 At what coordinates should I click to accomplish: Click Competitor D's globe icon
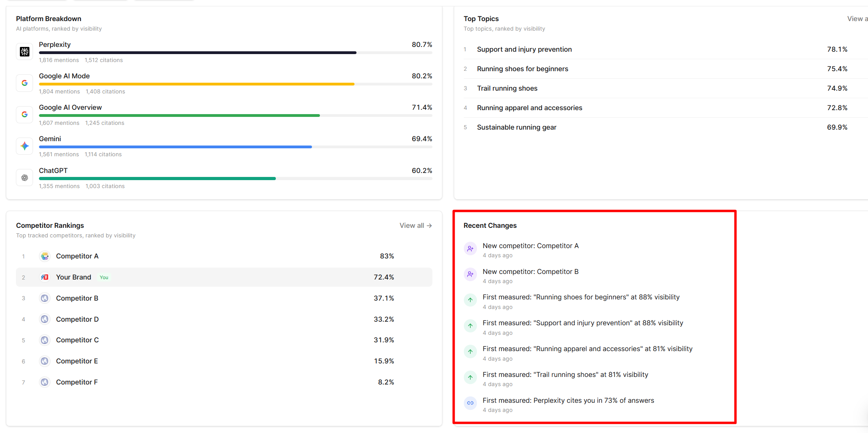(45, 319)
